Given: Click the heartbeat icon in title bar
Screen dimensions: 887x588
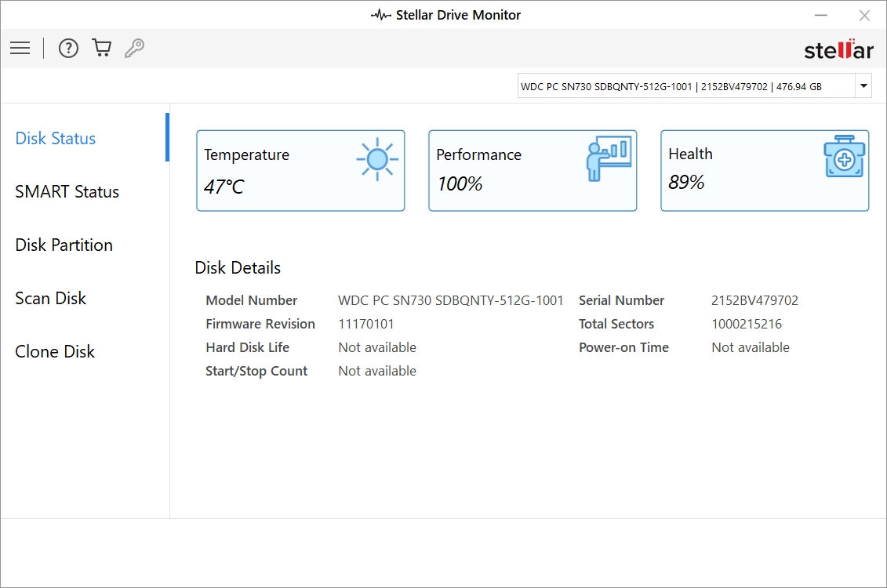Looking at the screenshot, I should point(381,15).
